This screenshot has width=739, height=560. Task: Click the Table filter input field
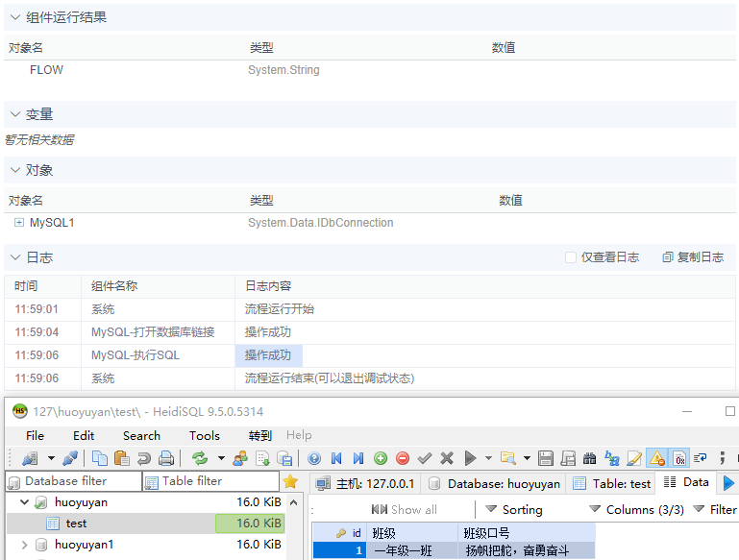211,481
